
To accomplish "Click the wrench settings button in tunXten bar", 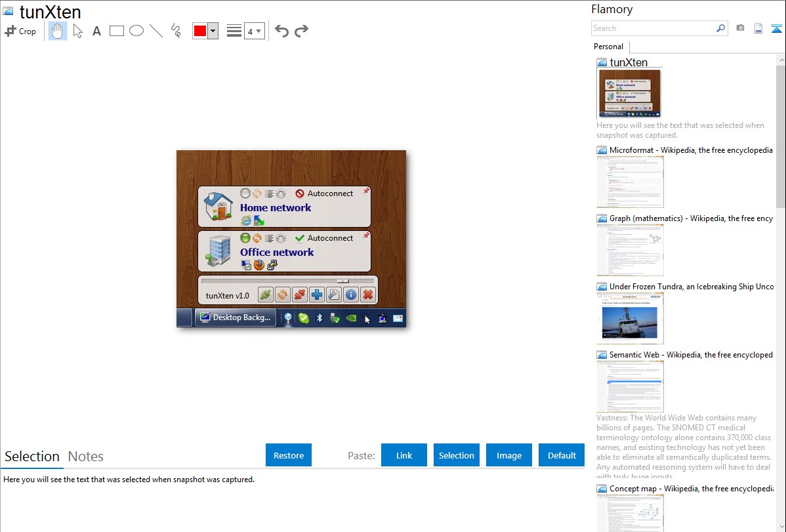I will (334, 295).
